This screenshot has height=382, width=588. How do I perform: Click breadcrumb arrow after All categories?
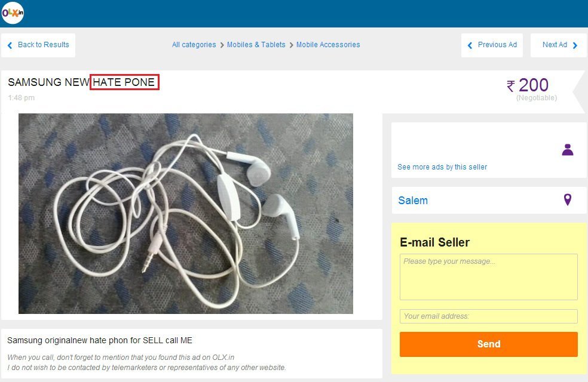[222, 45]
